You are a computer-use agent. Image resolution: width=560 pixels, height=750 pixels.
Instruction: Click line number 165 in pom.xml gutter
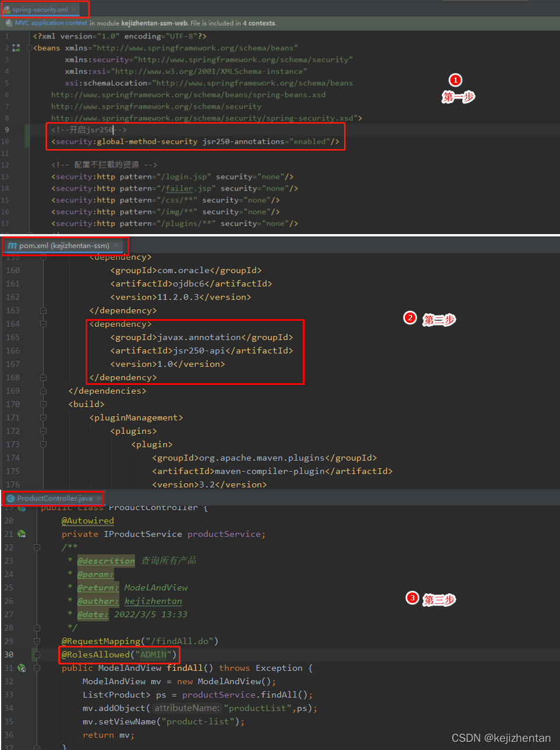tap(13, 337)
